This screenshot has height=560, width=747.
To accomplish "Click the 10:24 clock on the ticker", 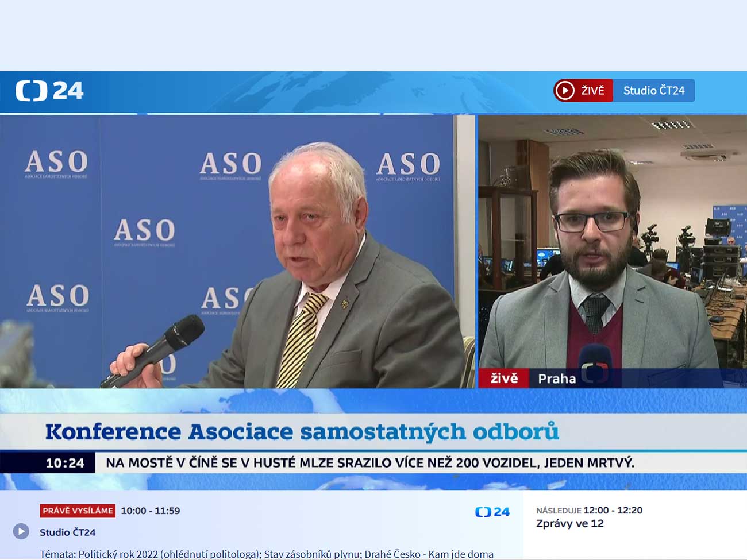I will (x=65, y=463).
